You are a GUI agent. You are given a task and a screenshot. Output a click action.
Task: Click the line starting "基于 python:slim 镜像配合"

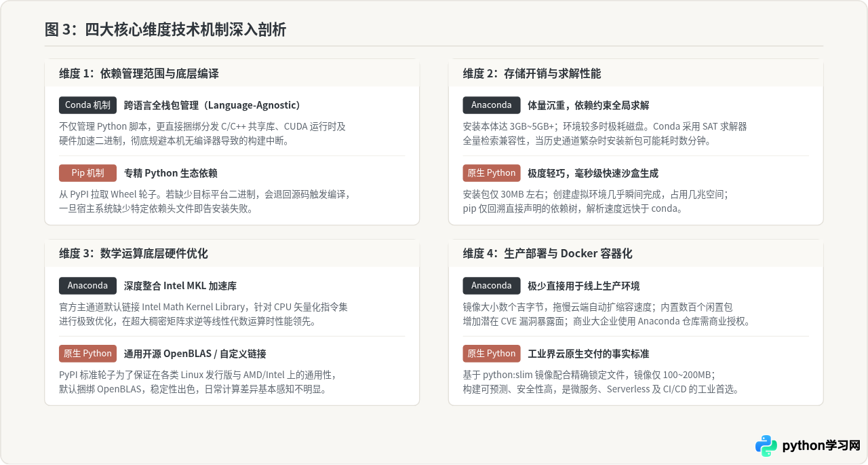(589, 375)
